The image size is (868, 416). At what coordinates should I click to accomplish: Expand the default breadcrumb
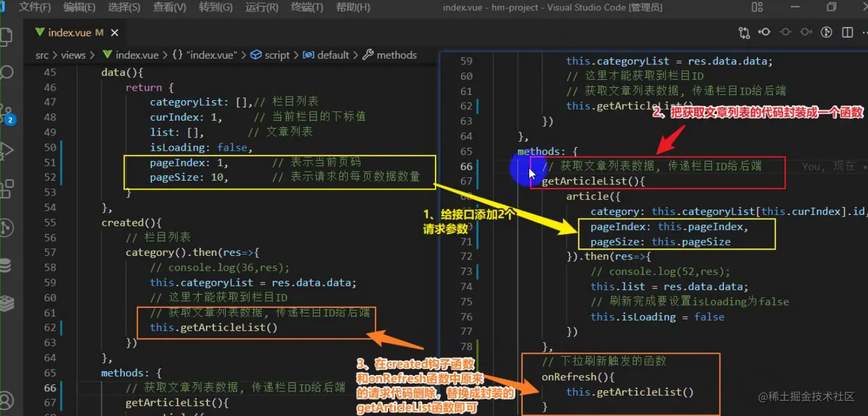[326, 55]
